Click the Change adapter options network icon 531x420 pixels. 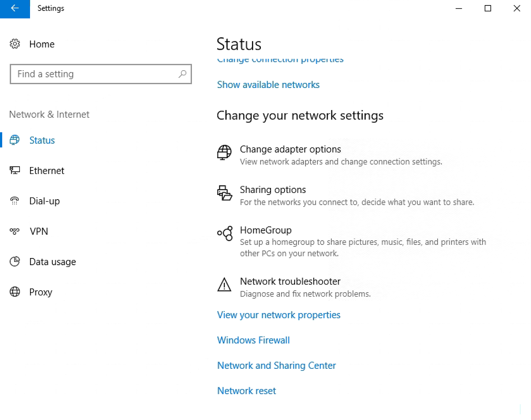point(224,153)
